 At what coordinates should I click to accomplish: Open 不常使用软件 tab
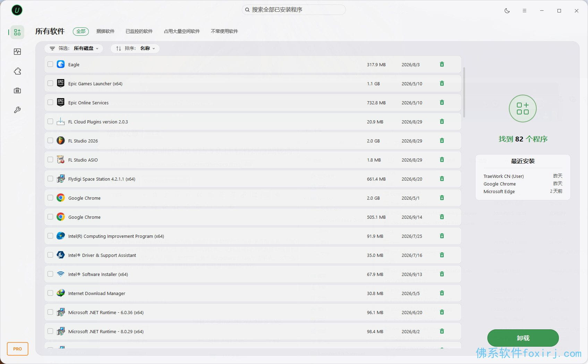coord(224,31)
